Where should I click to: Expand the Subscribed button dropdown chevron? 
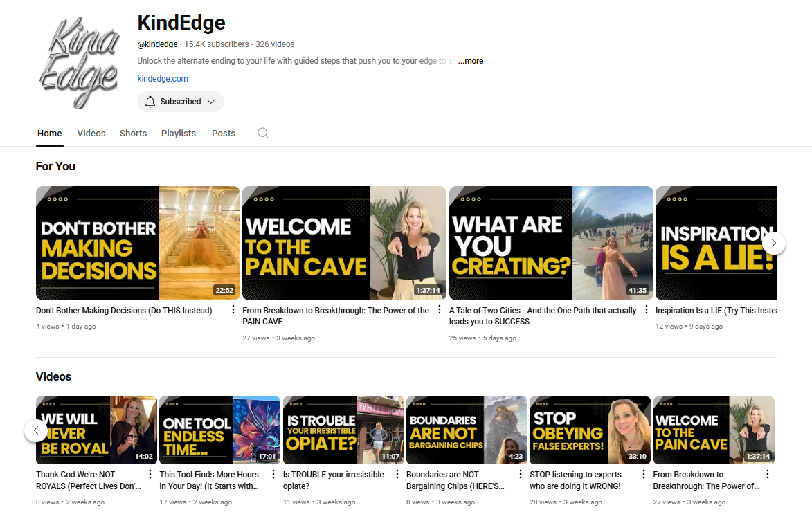(210, 102)
